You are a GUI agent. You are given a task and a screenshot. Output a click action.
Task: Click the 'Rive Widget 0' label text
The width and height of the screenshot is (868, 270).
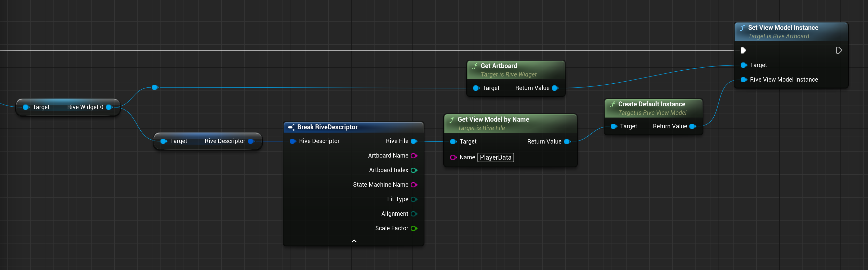point(85,107)
